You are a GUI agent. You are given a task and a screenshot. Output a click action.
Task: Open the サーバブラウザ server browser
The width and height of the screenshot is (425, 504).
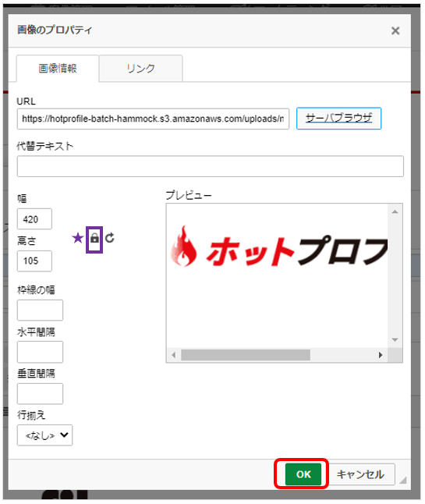coord(339,119)
